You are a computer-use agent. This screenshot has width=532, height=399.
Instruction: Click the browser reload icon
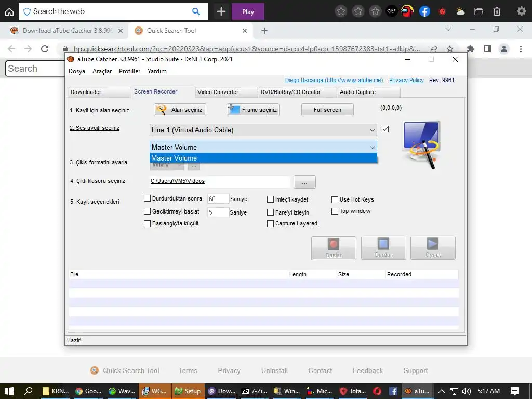coord(45,49)
